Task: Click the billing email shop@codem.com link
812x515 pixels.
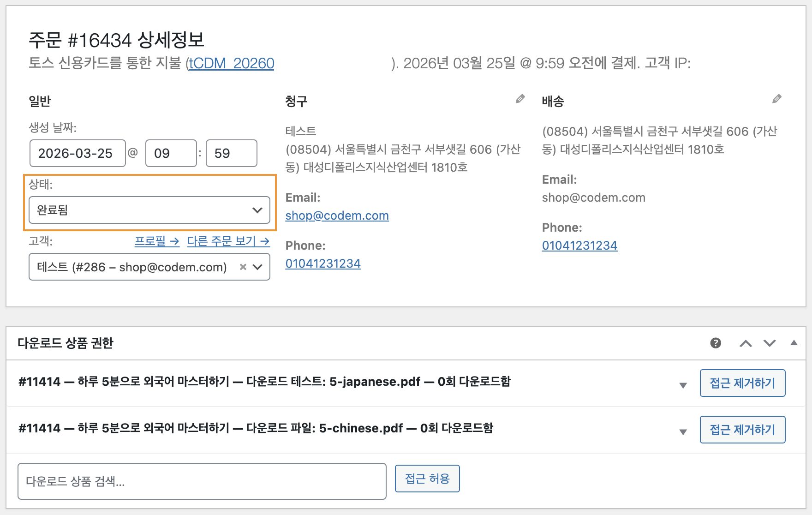Action: pos(337,216)
